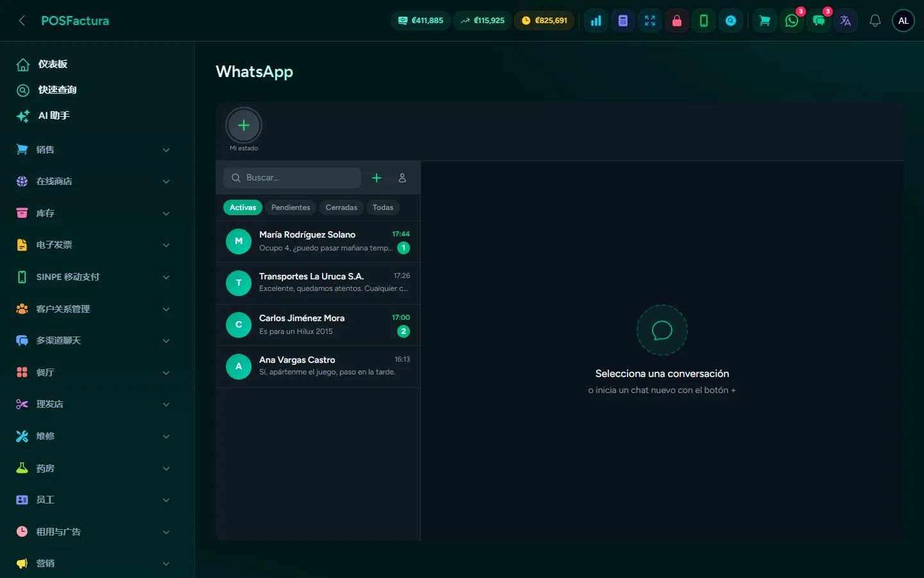
Task: Open WhatsApp icon with badge 3
Action: coord(792,21)
